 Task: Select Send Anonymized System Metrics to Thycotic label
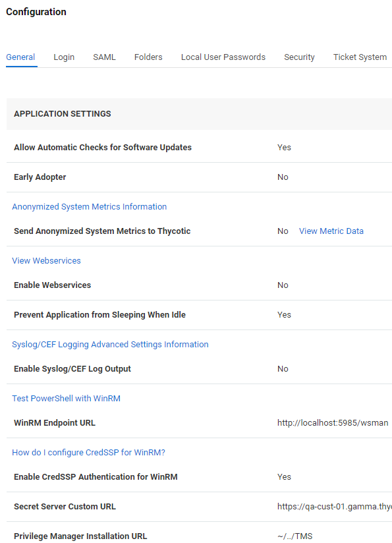pos(102,231)
